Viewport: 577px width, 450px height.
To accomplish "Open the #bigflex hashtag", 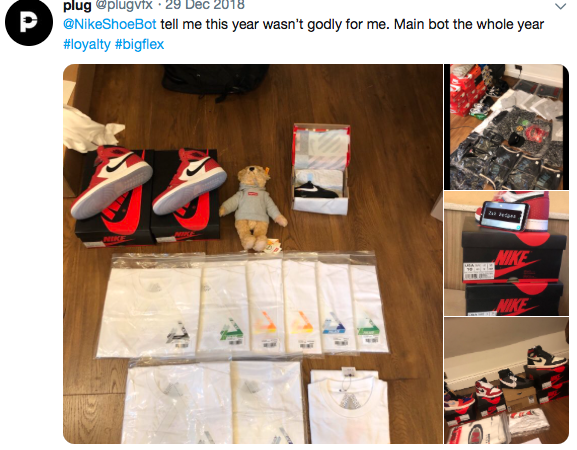I will pyautogui.click(x=139, y=44).
